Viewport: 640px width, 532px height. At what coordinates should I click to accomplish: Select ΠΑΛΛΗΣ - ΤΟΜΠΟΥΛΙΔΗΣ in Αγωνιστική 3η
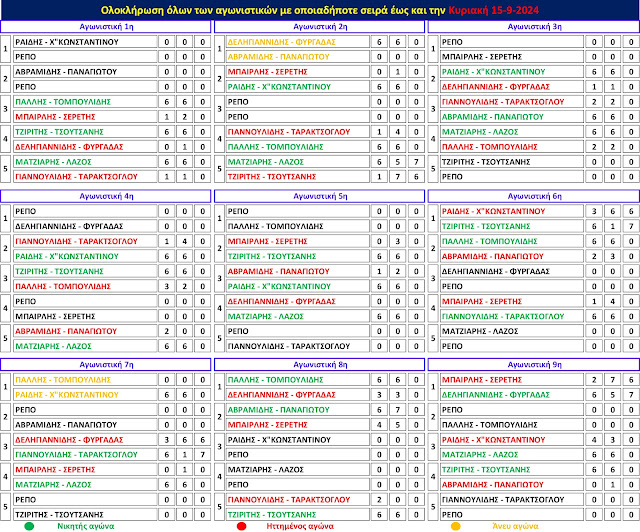[512, 147]
